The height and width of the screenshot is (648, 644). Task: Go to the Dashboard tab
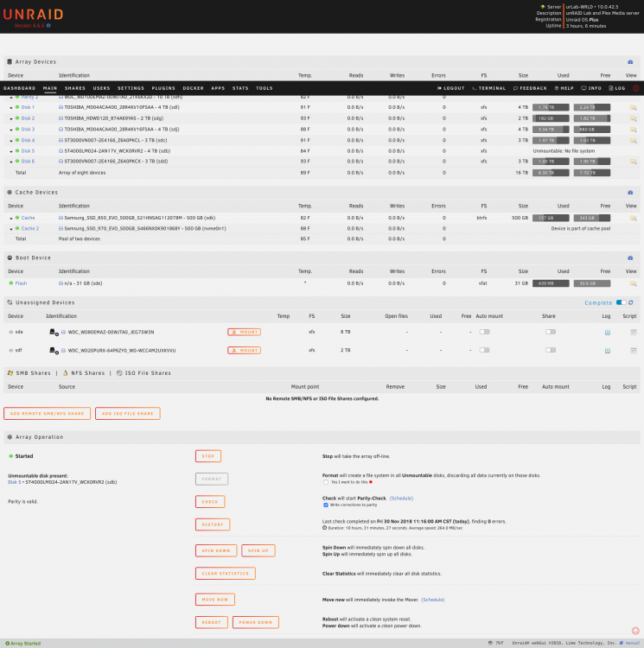click(x=19, y=88)
